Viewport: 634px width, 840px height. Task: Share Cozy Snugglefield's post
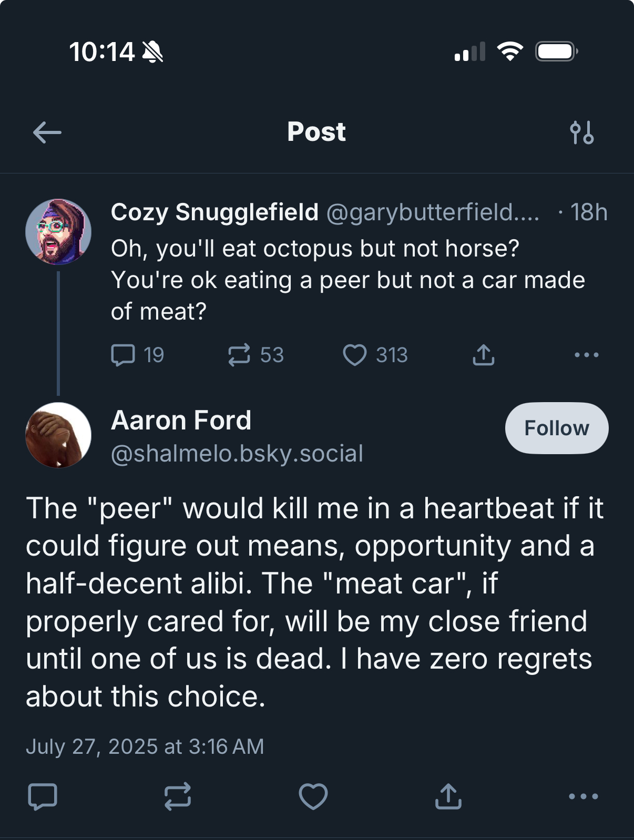click(484, 355)
